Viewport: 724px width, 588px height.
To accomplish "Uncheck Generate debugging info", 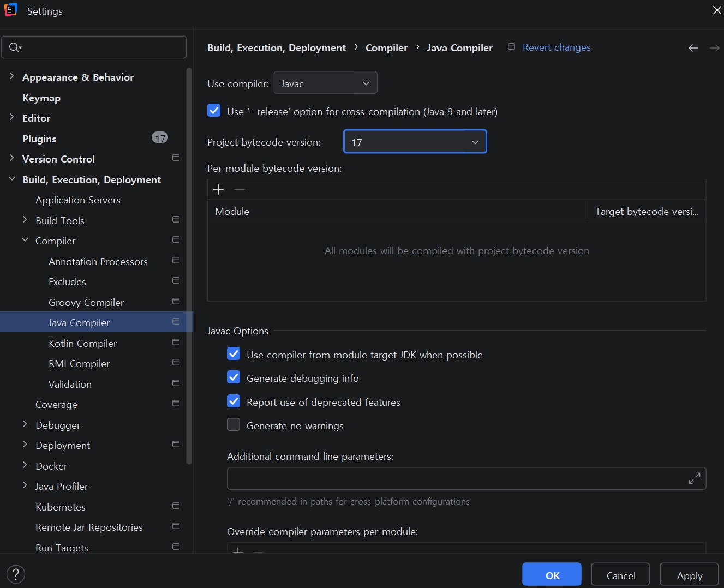I will [234, 377].
